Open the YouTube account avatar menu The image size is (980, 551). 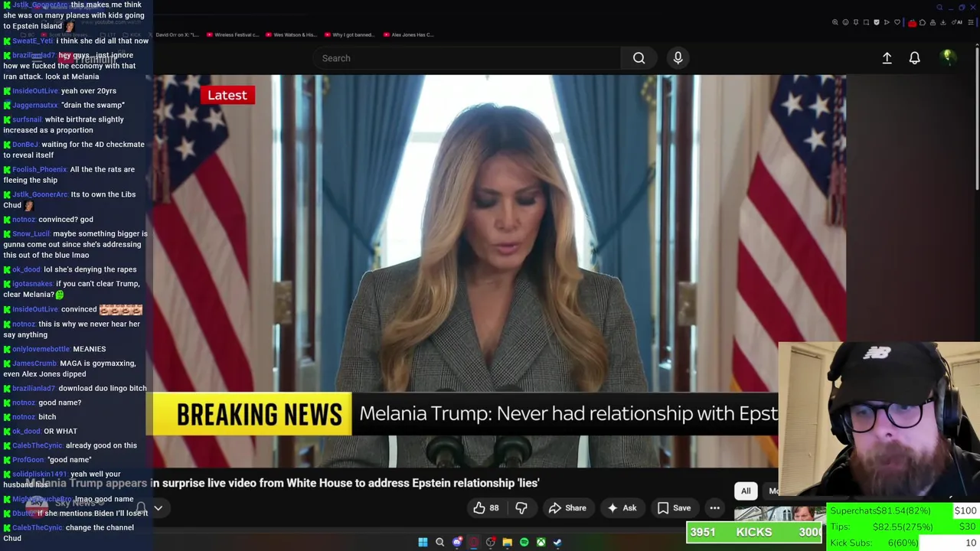coord(947,57)
